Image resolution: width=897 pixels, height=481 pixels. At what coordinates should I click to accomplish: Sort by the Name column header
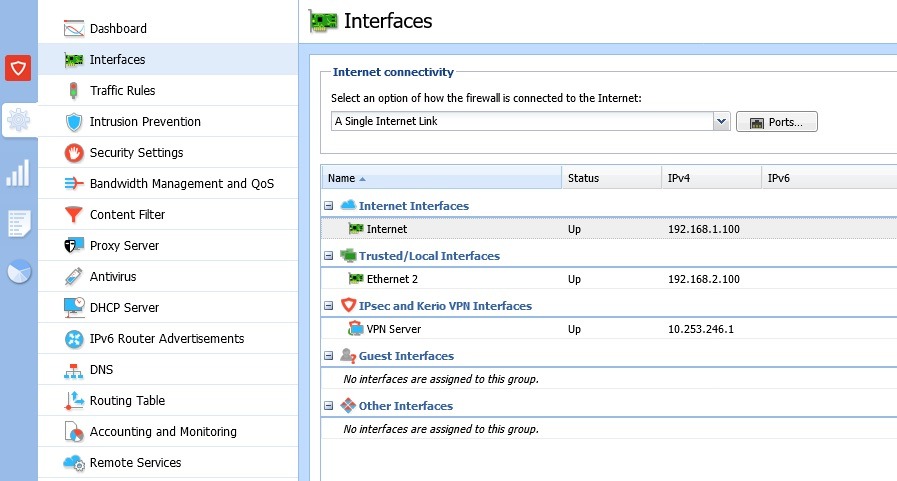pyautogui.click(x=440, y=178)
